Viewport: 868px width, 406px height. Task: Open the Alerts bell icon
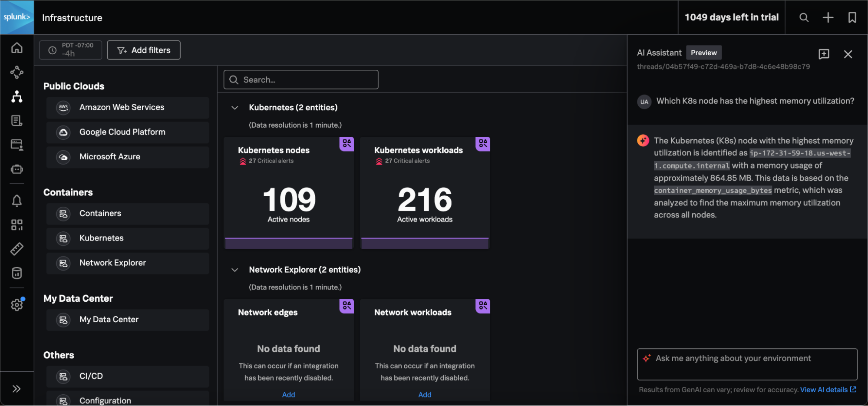(17, 201)
